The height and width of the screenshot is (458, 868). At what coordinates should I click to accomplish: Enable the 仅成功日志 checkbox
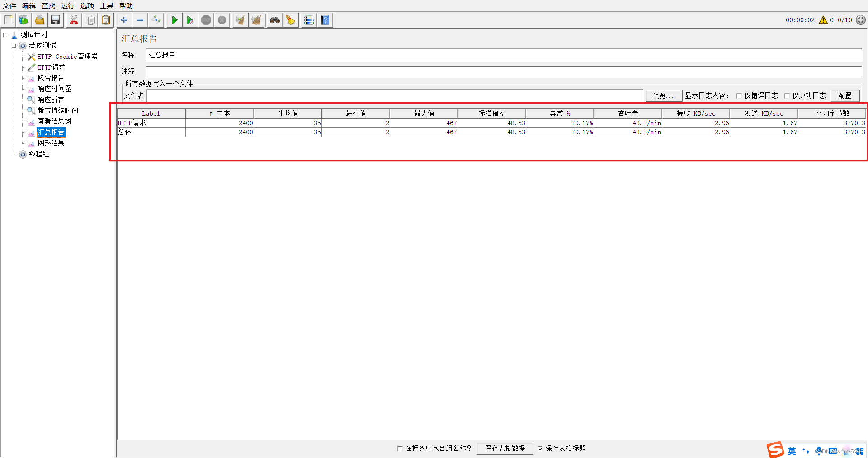coord(787,96)
